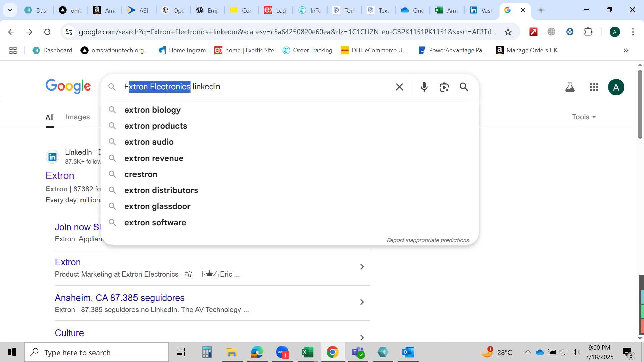Expand the Anaheim, CA result chevron
This screenshot has width=644, height=362.
(x=362, y=302)
